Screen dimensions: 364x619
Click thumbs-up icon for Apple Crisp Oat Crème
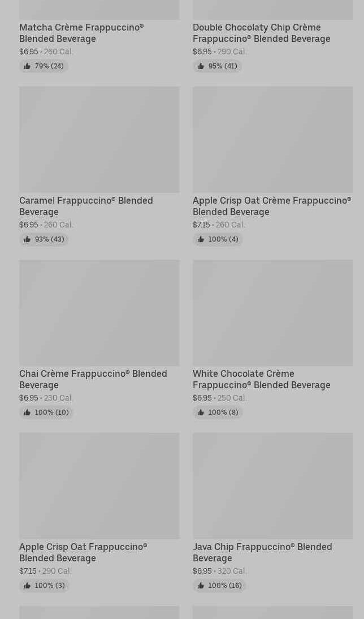pos(201,239)
